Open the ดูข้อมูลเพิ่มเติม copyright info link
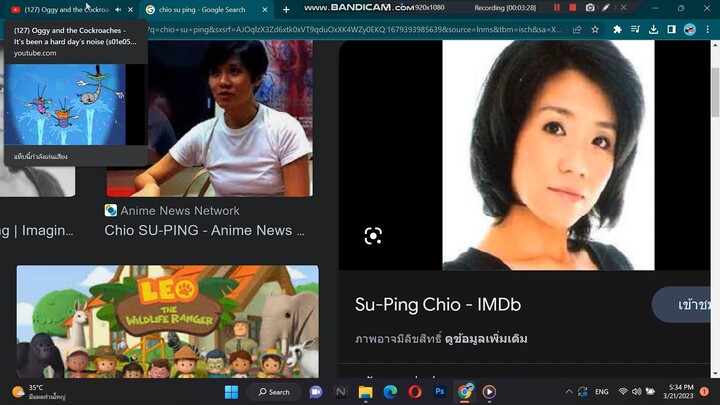Viewport: 720px width, 405px height. tap(486, 339)
